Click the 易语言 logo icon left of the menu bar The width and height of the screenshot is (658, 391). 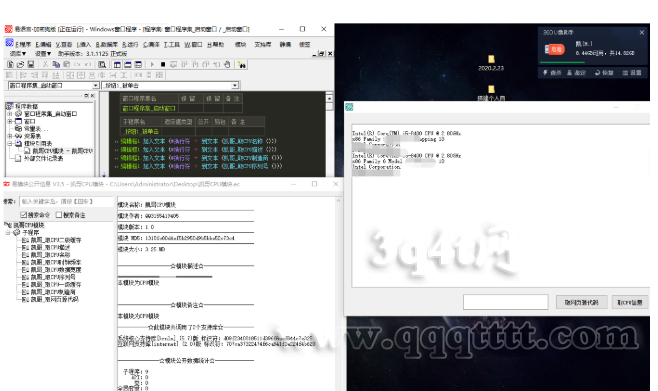point(9,43)
